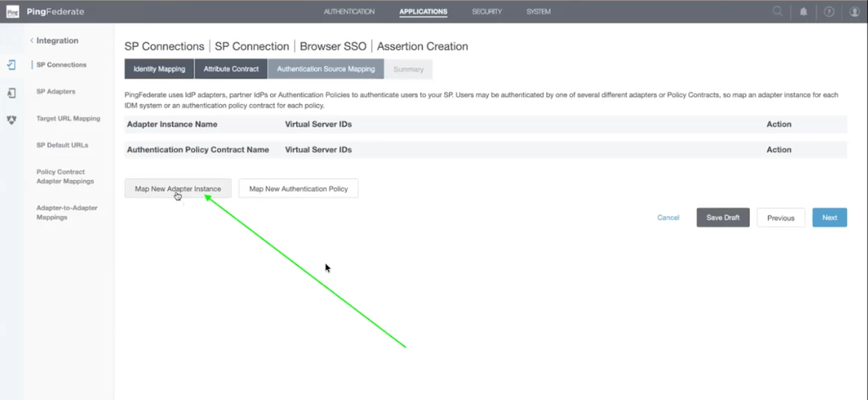Click Virtual Server IDs header in policy table
Image resolution: width=868 pixels, height=400 pixels.
click(318, 150)
